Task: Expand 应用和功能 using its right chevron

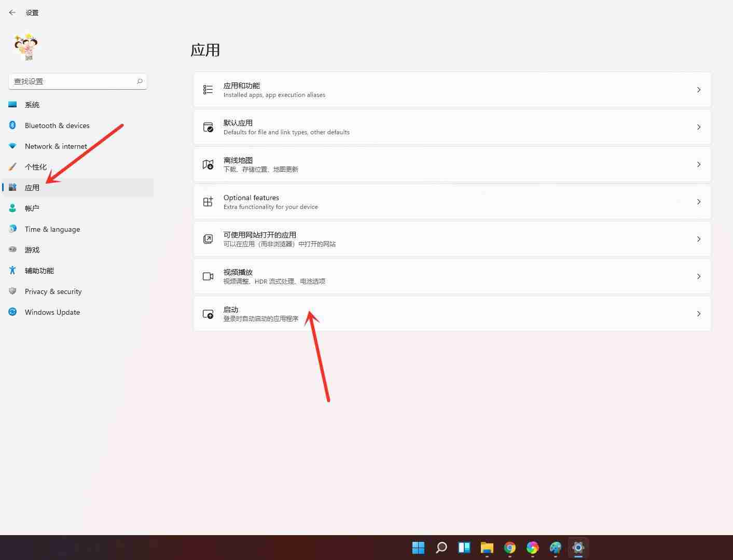Action: [699, 89]
